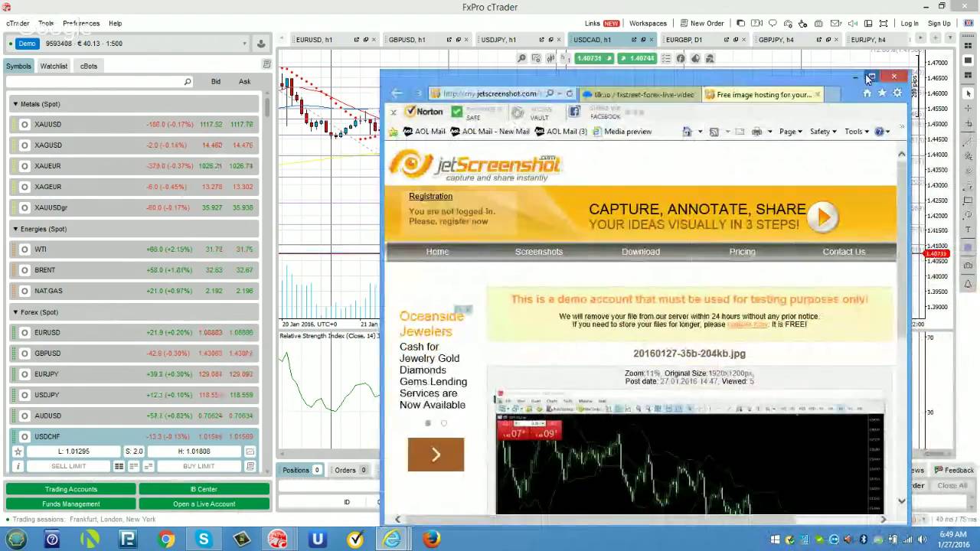Viewport: 980px width, 551px height.
Task: Click the chart type candlestick icon
Action: coord(550,58)
